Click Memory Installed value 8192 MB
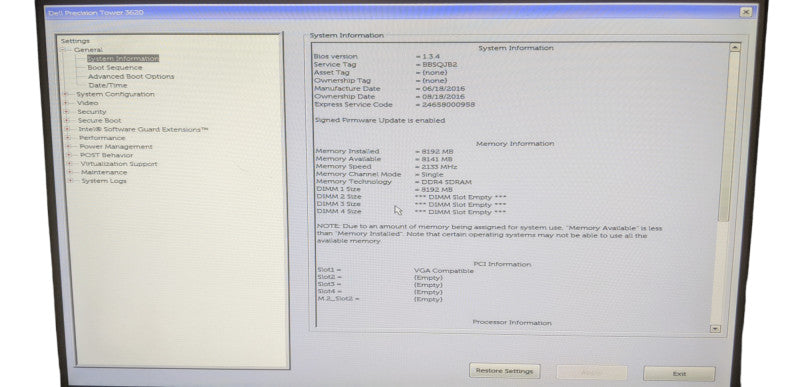This screenshot has width=800, height=387. pos(437,151)
